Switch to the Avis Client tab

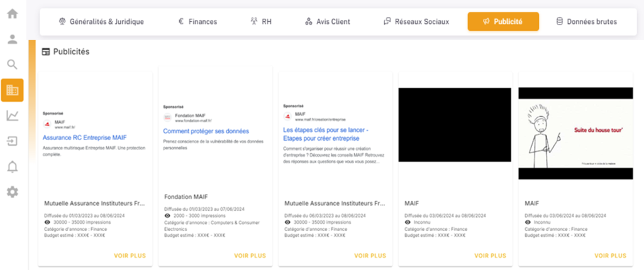point(327,22)
